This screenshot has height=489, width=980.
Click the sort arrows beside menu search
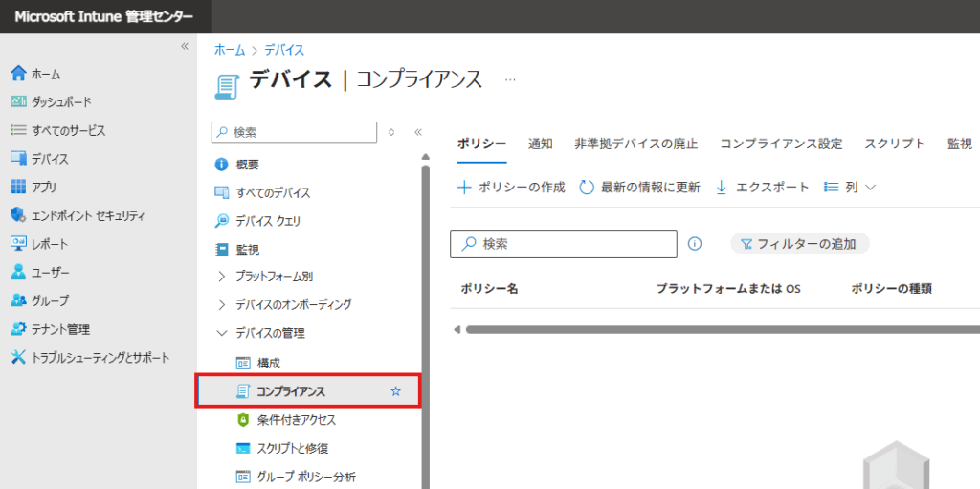point(391,132)
